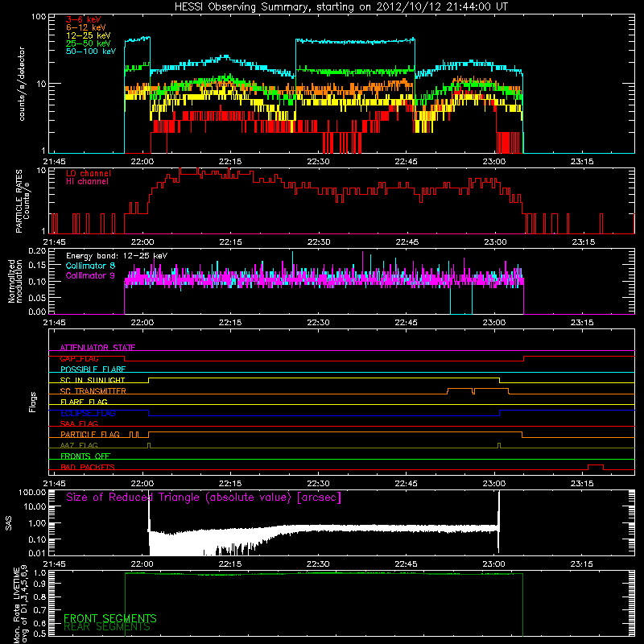Screen dimensions: 644x644
Task: Click the Mon. Rate LIVETIME axis label
Action: click(x=20, y=605)
